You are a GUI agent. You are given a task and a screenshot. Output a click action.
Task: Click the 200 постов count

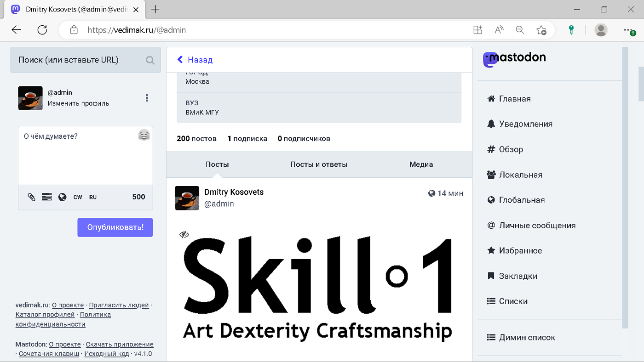pyautogui.click(x=196, y=139)
